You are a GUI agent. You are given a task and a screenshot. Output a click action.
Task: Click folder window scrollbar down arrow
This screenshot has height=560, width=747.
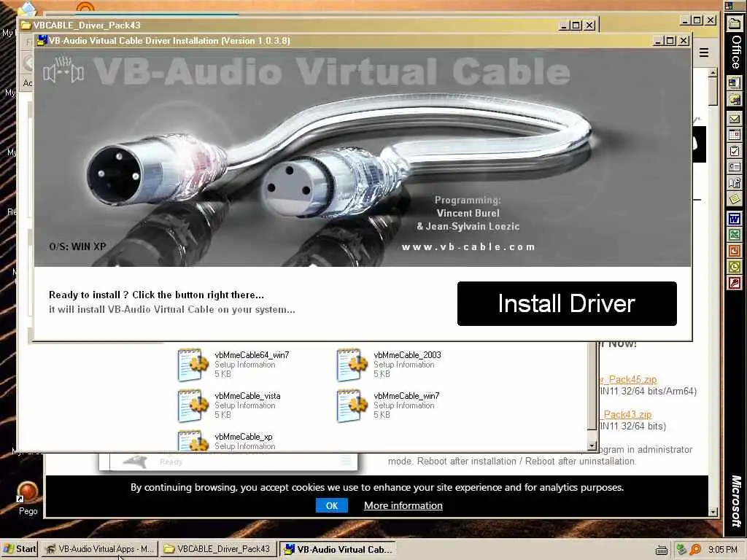point(592,446)
